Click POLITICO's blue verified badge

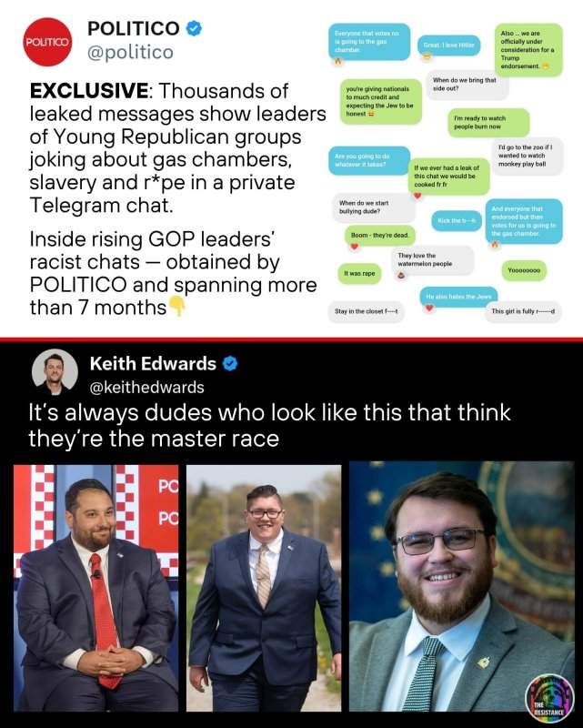[194, 29]
